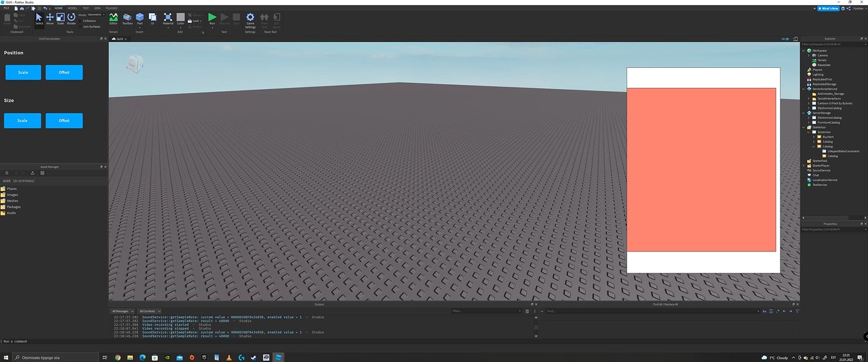The height and width of the screenshot is (362, 868).
Task: Activate the Scale tool
Action: [x=60, y=19]
